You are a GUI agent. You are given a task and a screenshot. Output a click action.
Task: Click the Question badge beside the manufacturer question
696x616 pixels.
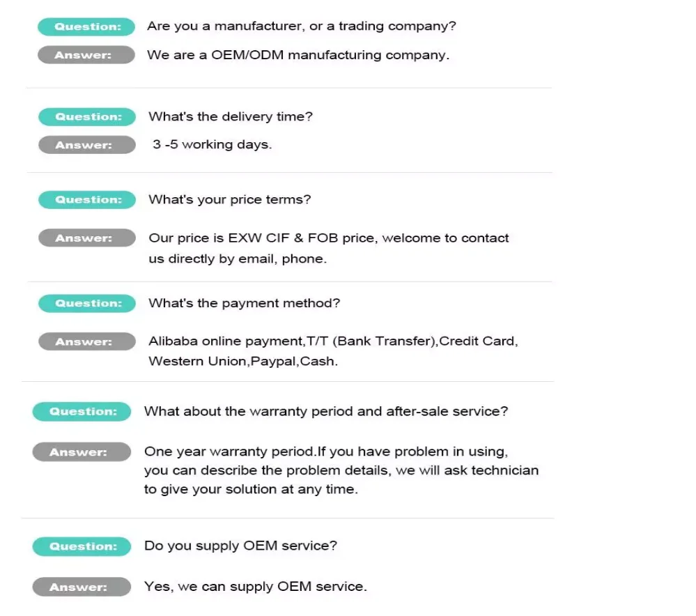click(x=86, y=27)
